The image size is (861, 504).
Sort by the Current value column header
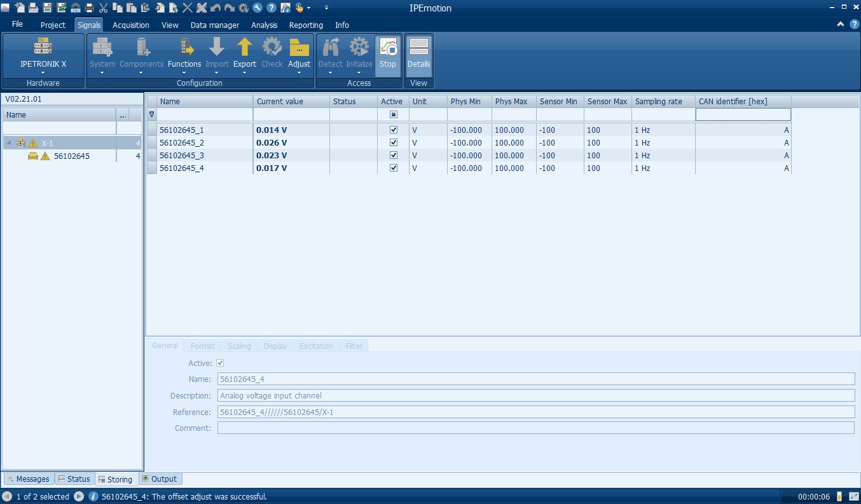pyautogui.click(x=291, y=102)
